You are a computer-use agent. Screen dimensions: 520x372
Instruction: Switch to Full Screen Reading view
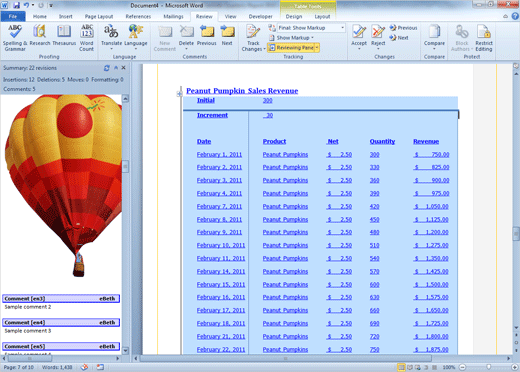coord(410,367)
